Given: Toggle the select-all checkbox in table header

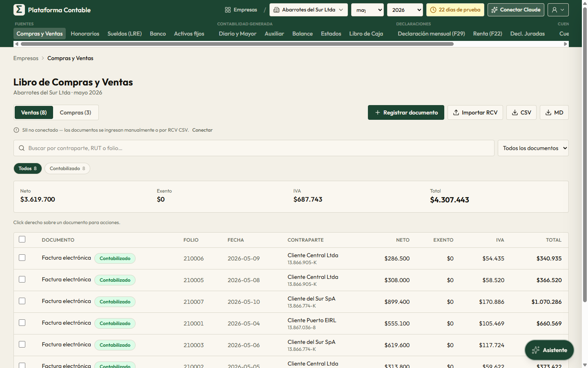Looking at the screenshot, I should (22, 239).
